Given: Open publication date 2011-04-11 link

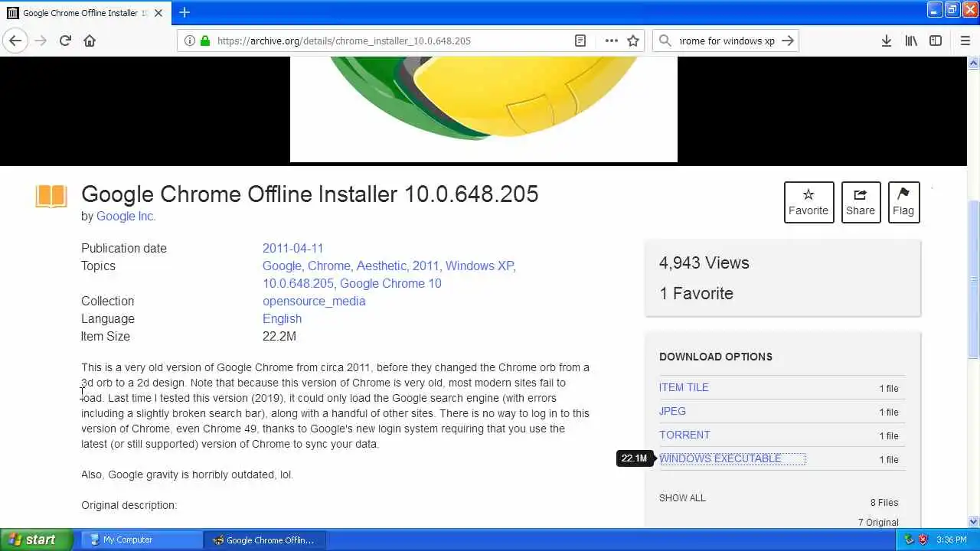Looking at the screenshot, I should (x=292, y=248).
